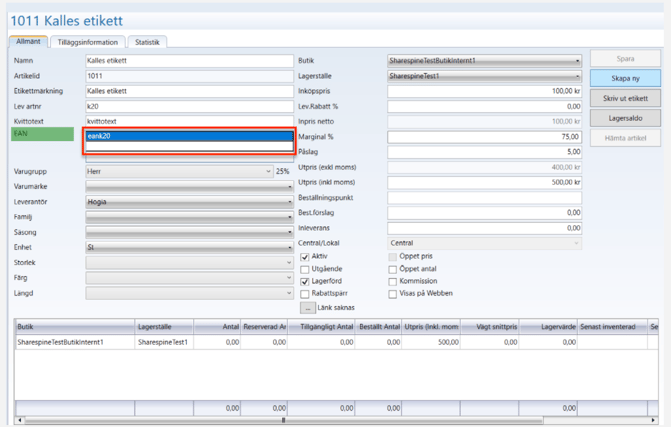The height and width of the screenshot is (427, 671).
Task: Click the Påslag field
Action: 484,152
